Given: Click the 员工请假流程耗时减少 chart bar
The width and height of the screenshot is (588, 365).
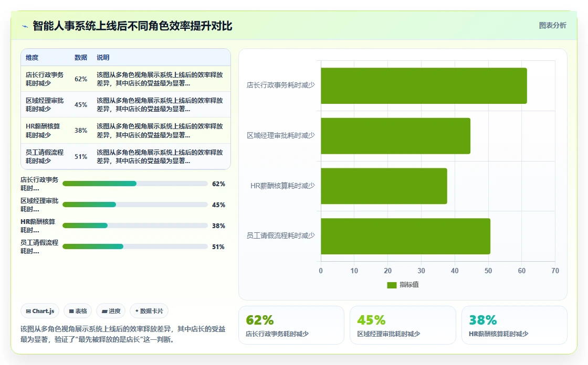Looking at the screenshot, I should coord(405,237).
